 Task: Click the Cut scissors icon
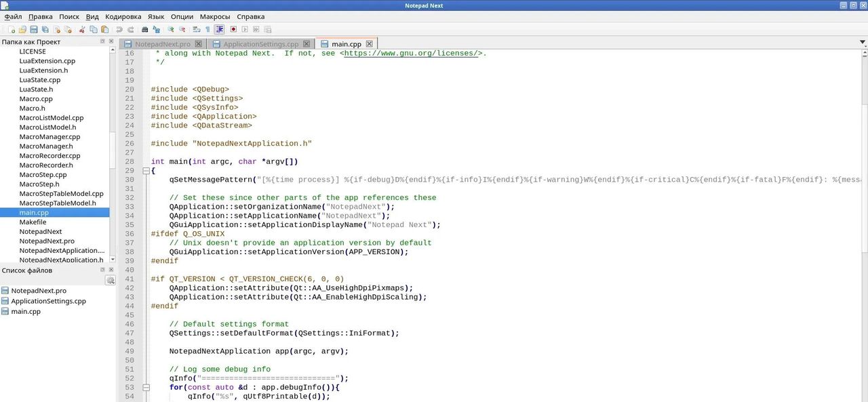coord(83,30)
